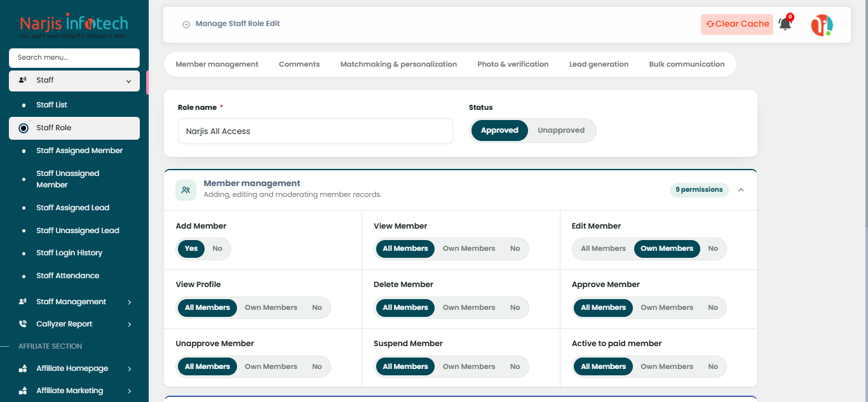
Task: Click the Manage Staff Role Edit title
Action: [x=238, y=23]
